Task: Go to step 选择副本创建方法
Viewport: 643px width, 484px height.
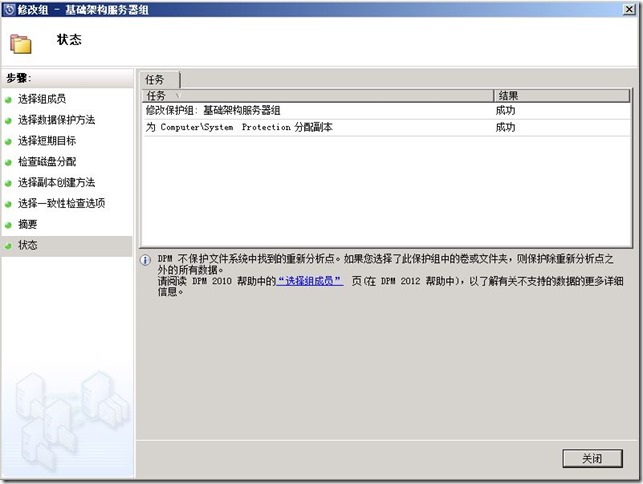Action: 56,183
